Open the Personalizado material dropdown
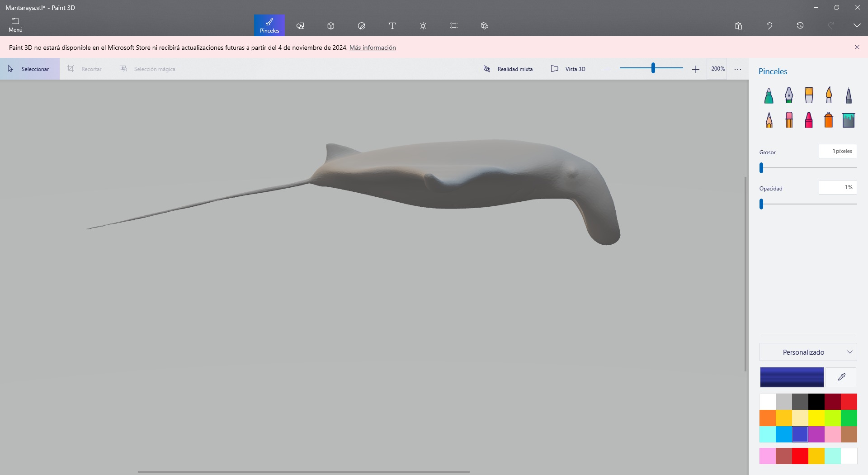The image size is (868, 475). pyautogui.click(x=808, y=352)
